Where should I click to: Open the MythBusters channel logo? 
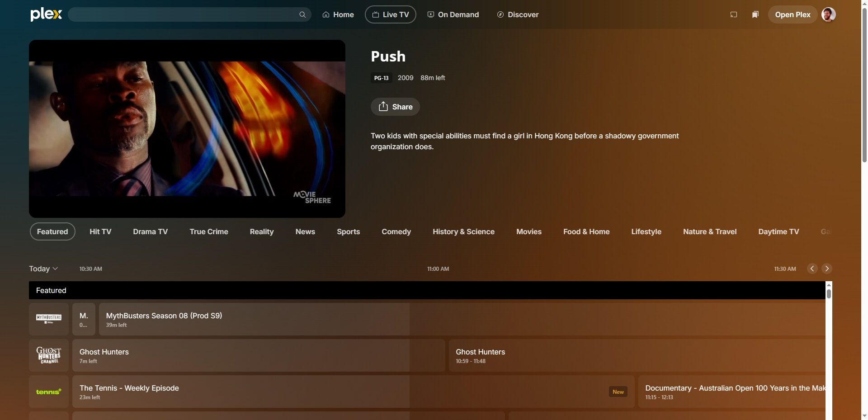pyautogui.click(x=49, y=319)
